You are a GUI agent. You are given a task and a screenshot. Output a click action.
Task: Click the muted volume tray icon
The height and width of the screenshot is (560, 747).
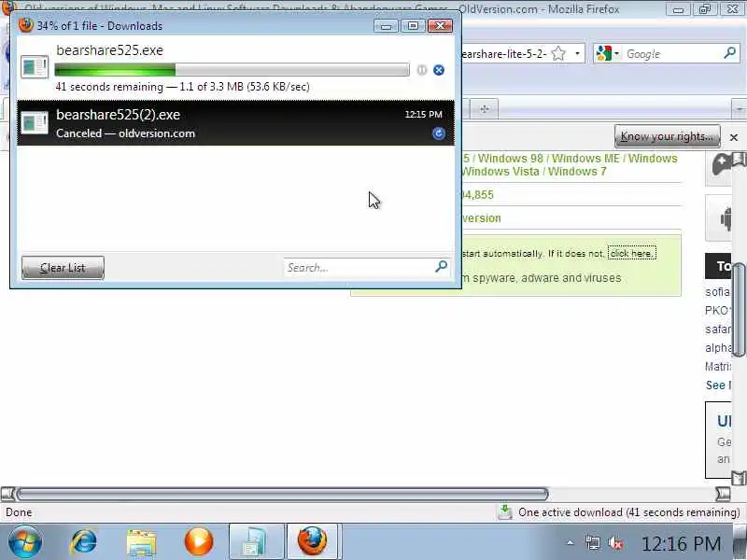(x=615, y=543)
